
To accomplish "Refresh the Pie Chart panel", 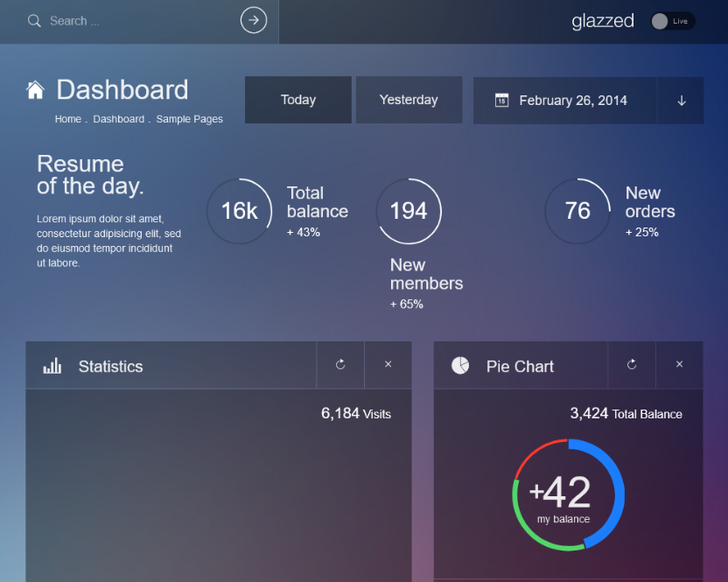I will click(x=632, y=365).
